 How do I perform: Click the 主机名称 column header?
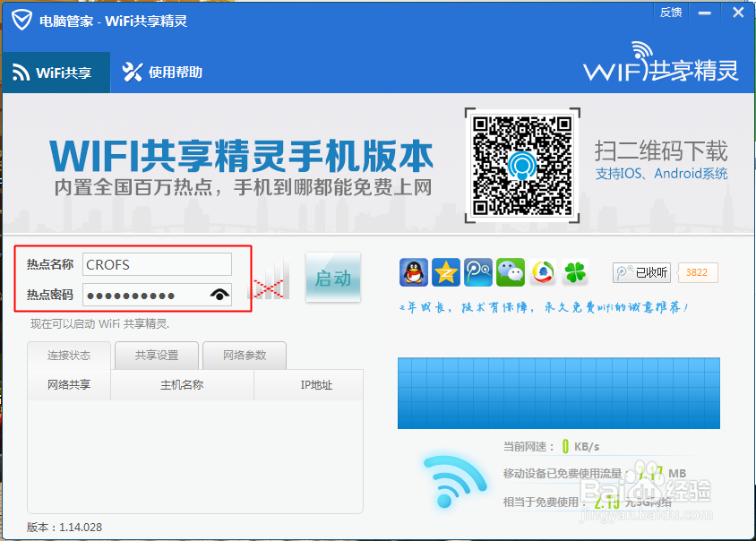click(182, 385)
